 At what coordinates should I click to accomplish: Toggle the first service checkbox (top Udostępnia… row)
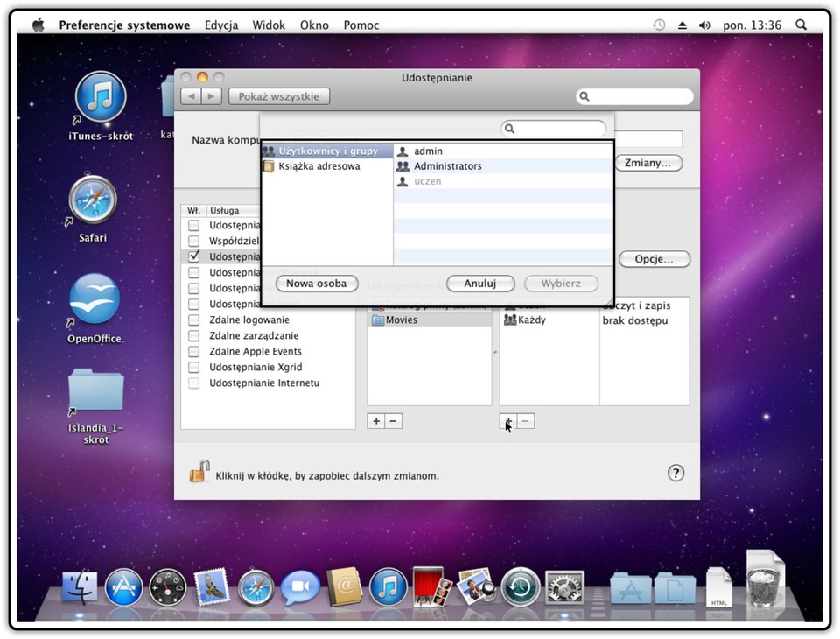(x=193, y=225)
